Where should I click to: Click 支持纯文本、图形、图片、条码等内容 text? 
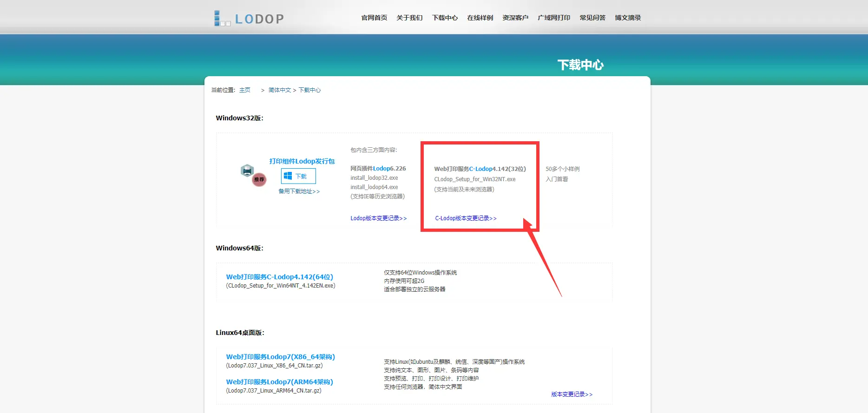(431, 370)
